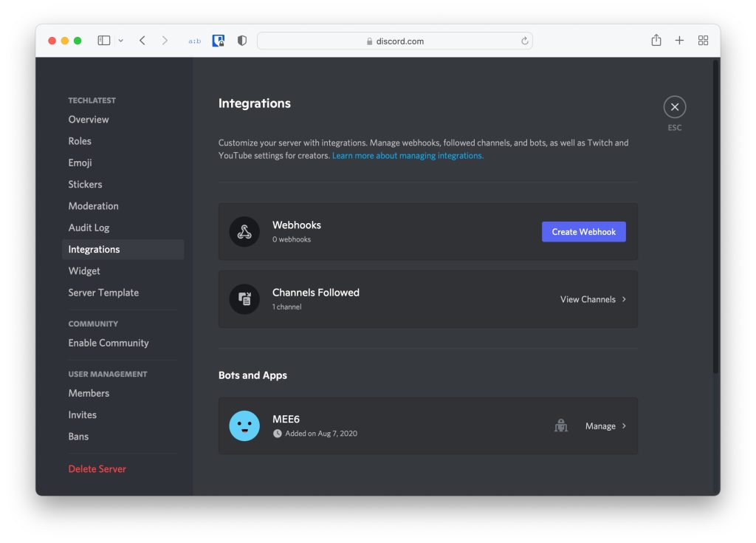Go back with the browser arrow
The width and height of the screenshot is (756, 543).
142,41
